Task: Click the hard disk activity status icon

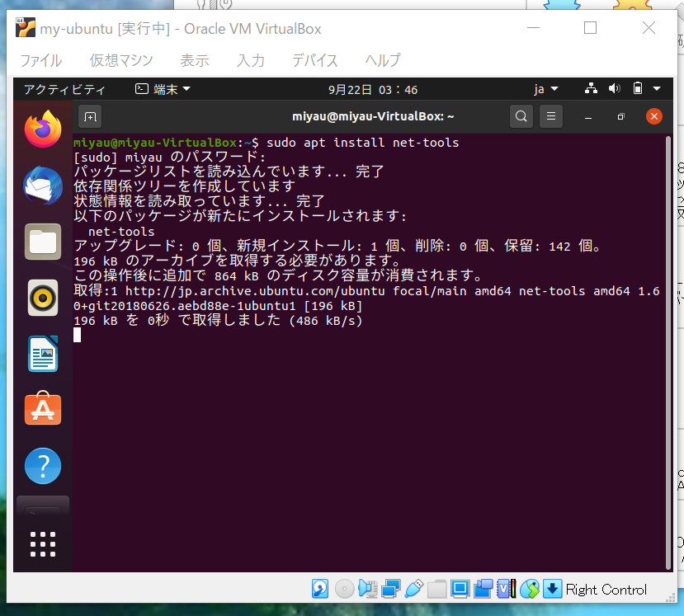Action: 320,589
